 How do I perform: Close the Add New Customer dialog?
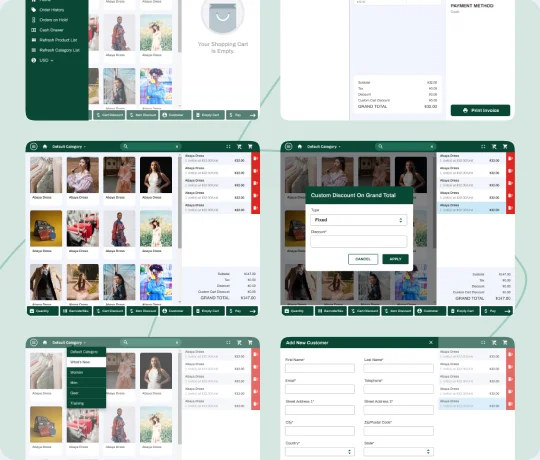431,343
